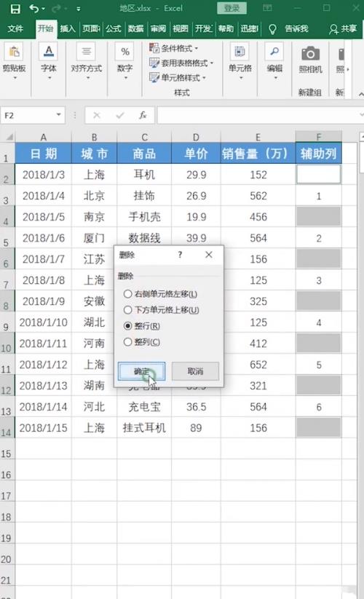Switch to the 数据 (Data) tab
Viewport: 364px width, 599px height.
pos(135,28)
